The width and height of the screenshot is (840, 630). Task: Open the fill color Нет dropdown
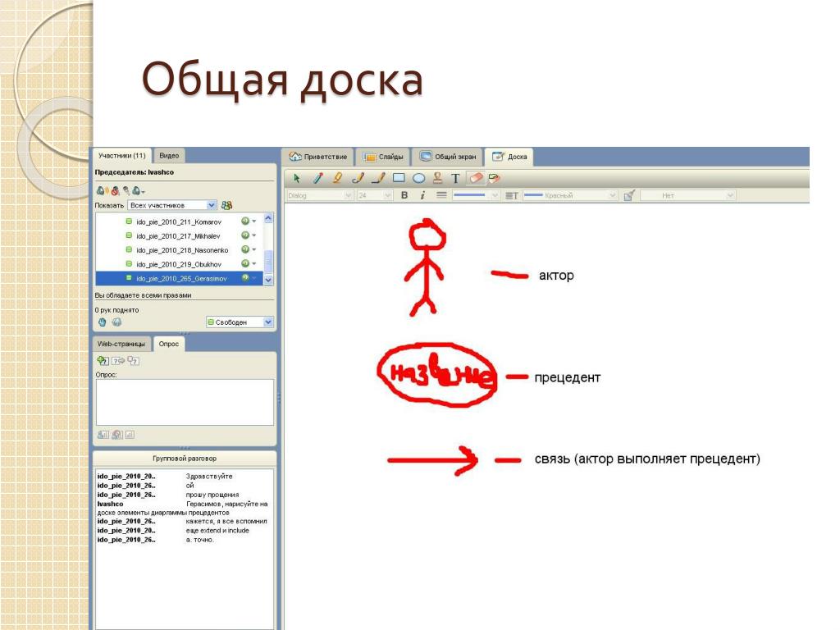[x=687, y=195]
